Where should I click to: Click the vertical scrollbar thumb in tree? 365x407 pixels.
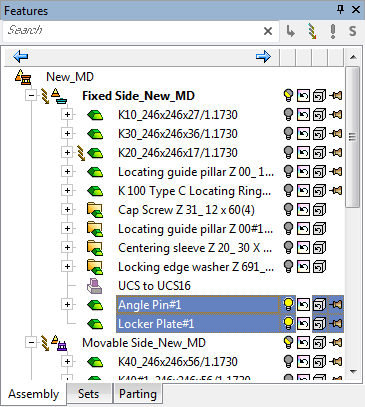353,137
